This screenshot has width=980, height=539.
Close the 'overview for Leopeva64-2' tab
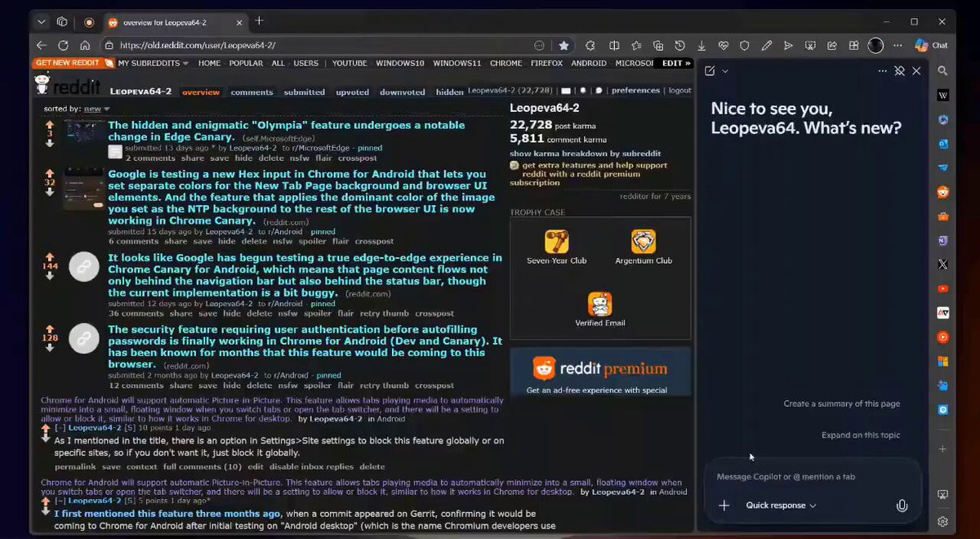(238, 22)
